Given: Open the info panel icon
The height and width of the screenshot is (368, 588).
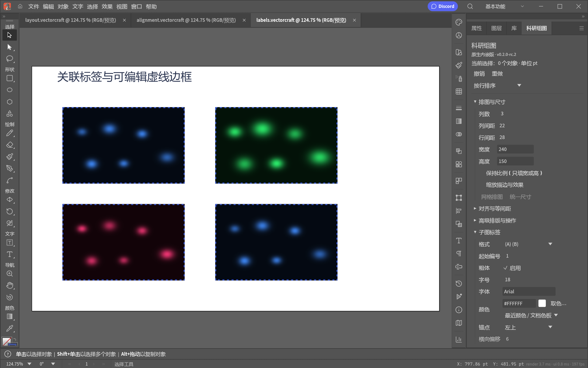Looking at the screenshot, I should 459,310.
